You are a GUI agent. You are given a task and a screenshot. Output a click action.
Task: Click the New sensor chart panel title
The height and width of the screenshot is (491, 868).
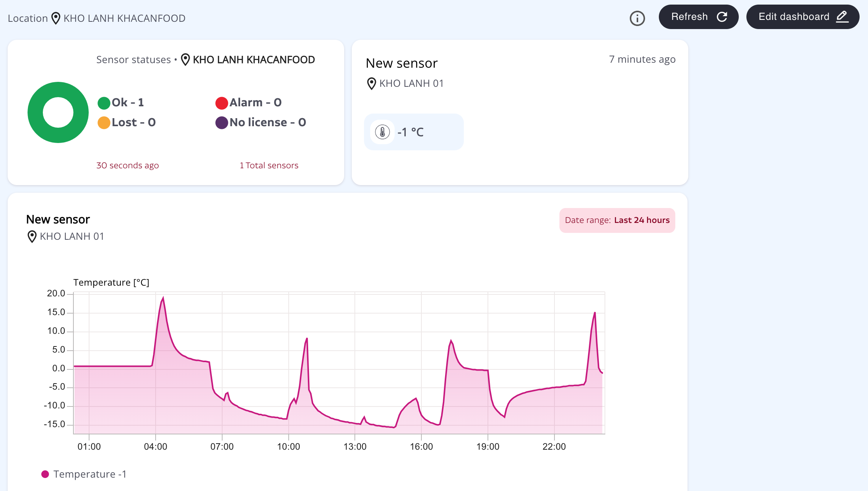click(x=58, y=219)
